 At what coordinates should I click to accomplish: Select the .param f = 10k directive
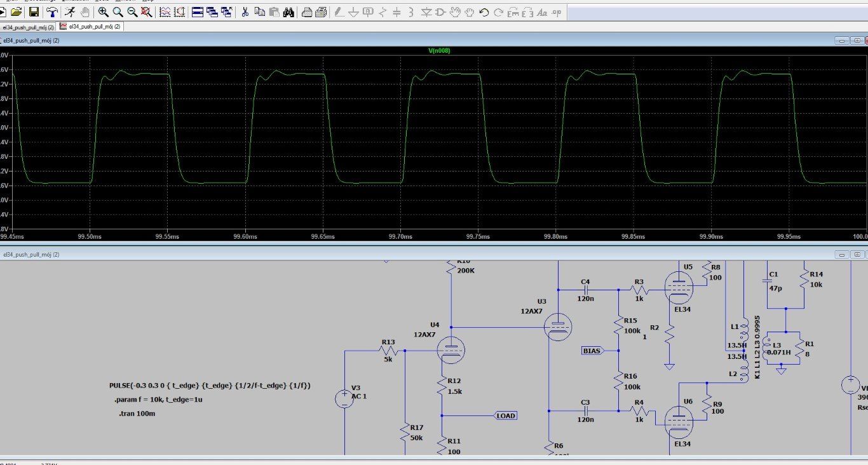pyautogui.click(x=159, y=400)
